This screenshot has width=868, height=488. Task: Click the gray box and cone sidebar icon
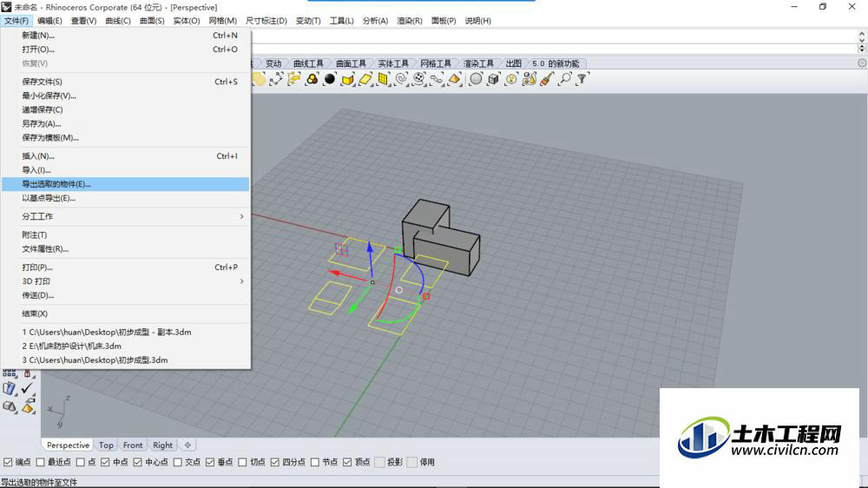point(10,406)
